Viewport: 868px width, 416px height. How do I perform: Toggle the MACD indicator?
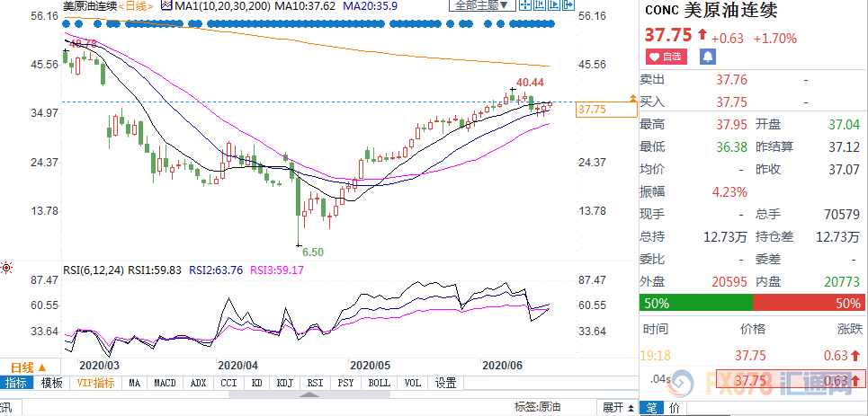165,383
